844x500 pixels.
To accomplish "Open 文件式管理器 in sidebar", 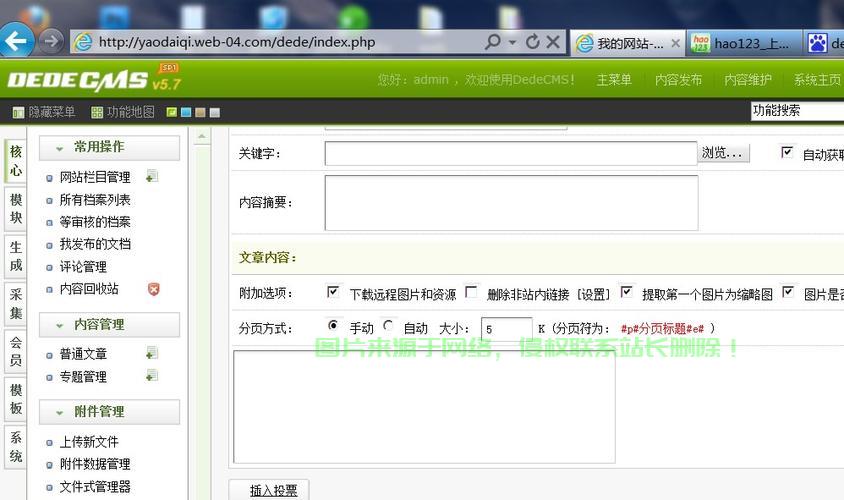I will [x=95, y=487].
